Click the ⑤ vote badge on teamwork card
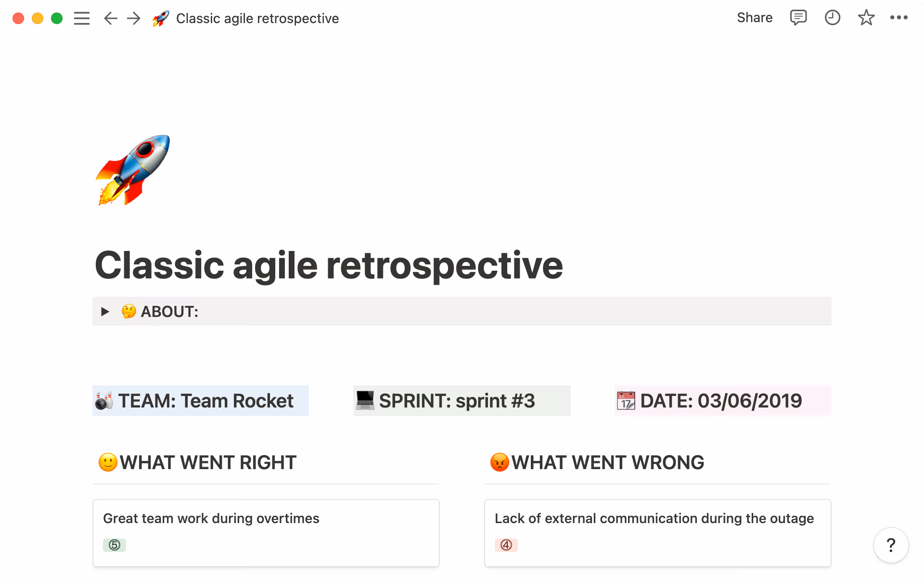Screen dimensions: 924x578 pos(114,545)
